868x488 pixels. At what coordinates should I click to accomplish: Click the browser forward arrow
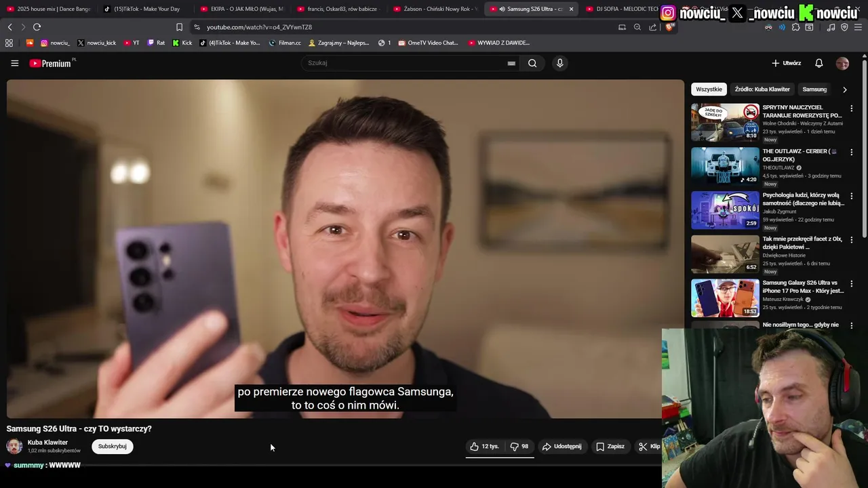tap(23, 27)
